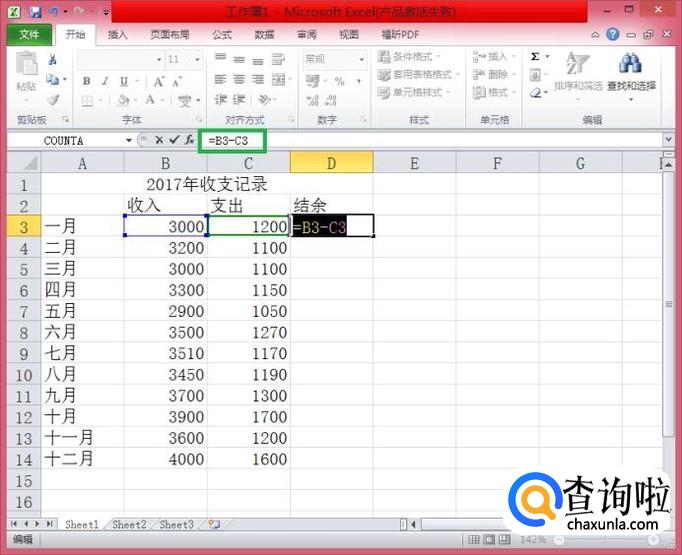Click the decrease indent icon
Image resolution: width=682 pixels, height=555 pixels.
click(221, 100)
